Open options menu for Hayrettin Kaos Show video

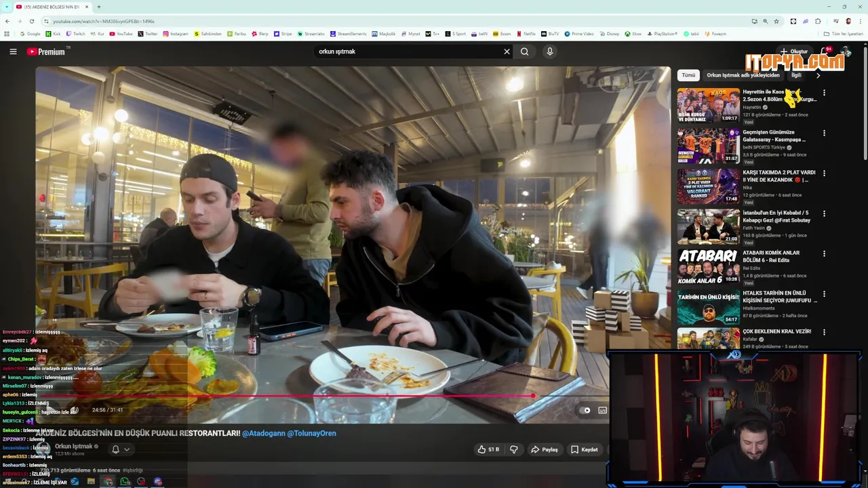(824, 93)
